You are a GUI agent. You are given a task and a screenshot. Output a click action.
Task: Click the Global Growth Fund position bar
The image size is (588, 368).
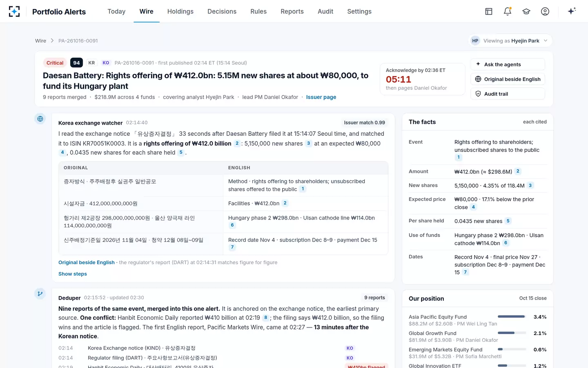point(512,333)
